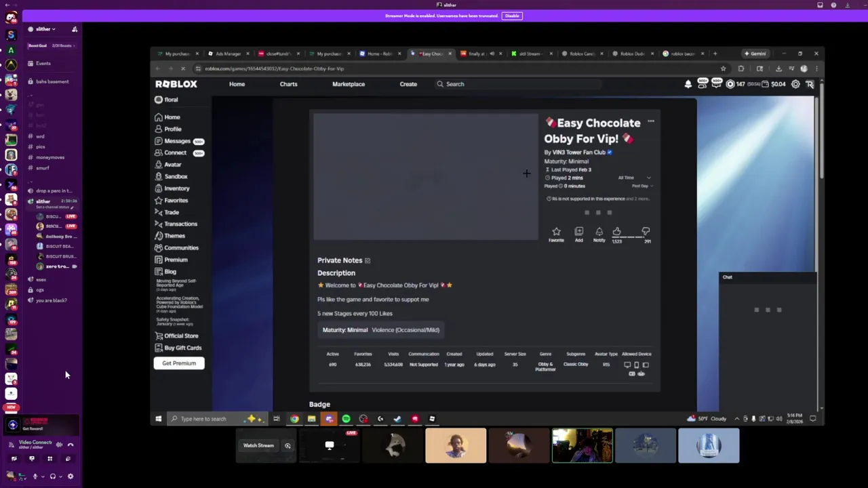Open Spotify icon in shared taskbar
Screen dimensions: 868x488
coord(346,419)
